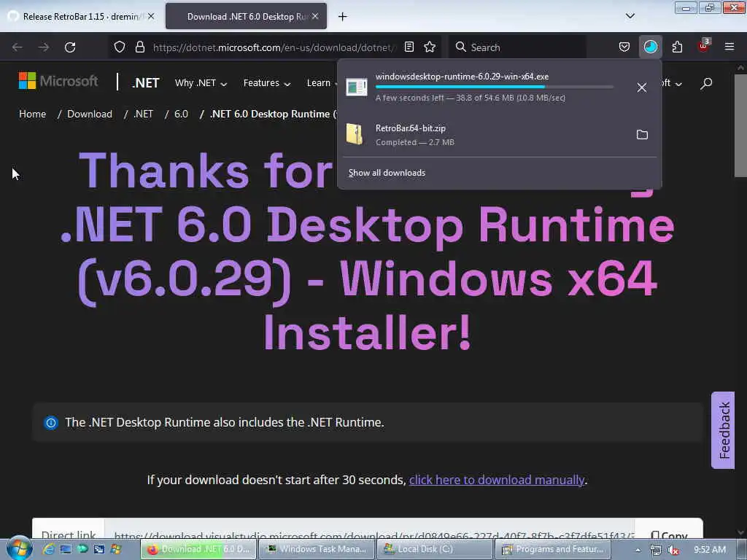Open tracking protection shield icon
This screenshot has width=747, height=560.
coord(120,47)
